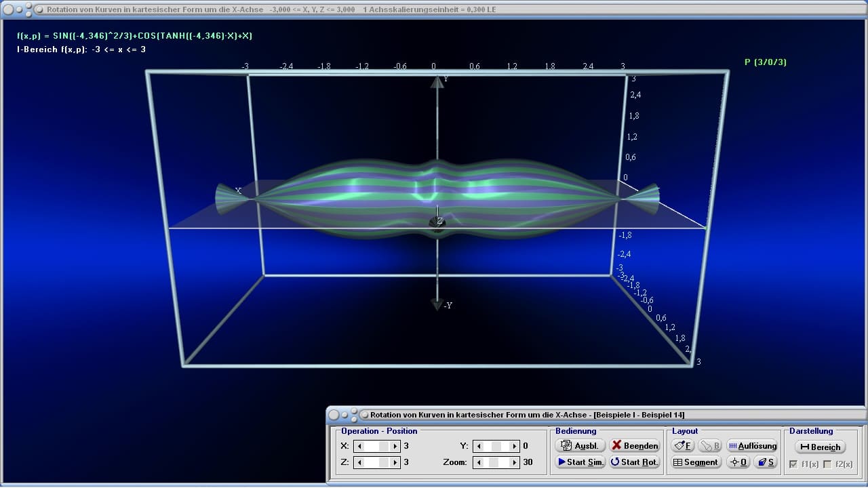This screenshot has height=488, width=868.
Task: Decrease Z position with left arrow
Action: pos(359,462)
